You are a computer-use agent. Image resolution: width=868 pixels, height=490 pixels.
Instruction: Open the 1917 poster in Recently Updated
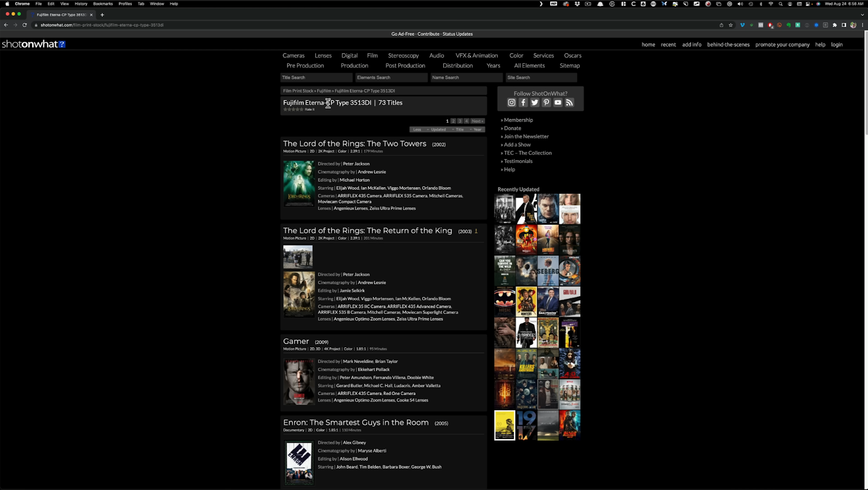pos(526,425)
